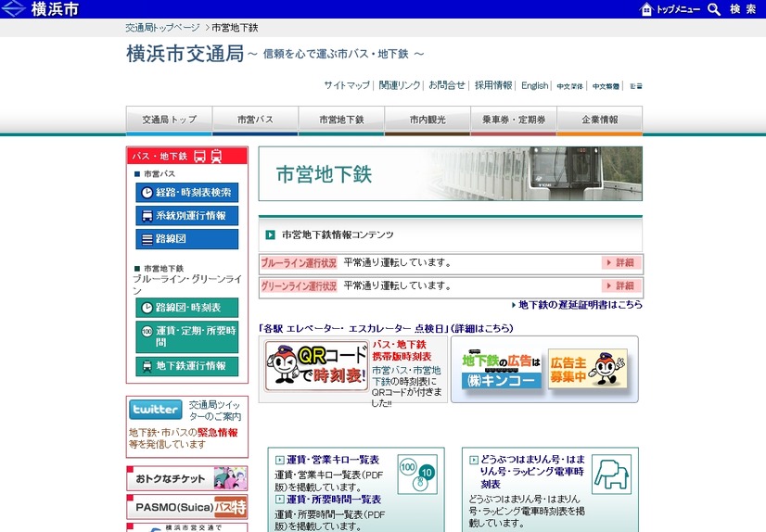Screen dimensions: 766x532
Task: Click the 市営地下鉄 sidebar heading
Action: point(163,269)
